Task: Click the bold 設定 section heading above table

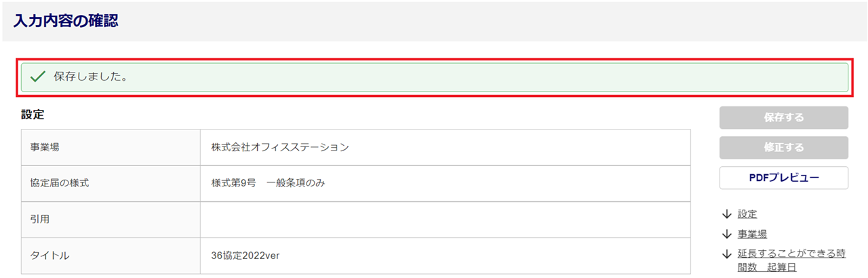Action: point(33,115)
